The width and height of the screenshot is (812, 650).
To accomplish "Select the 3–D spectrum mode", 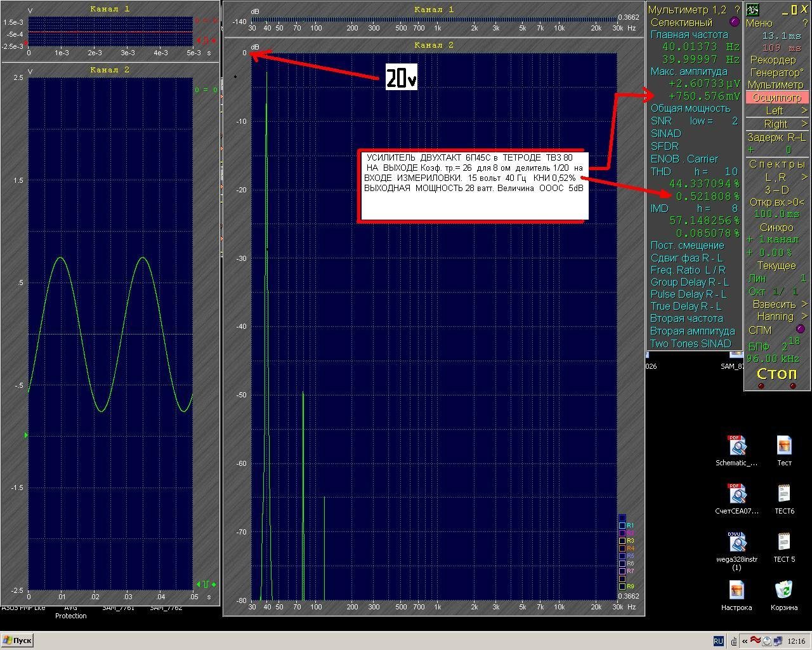I will pos(776,190).
